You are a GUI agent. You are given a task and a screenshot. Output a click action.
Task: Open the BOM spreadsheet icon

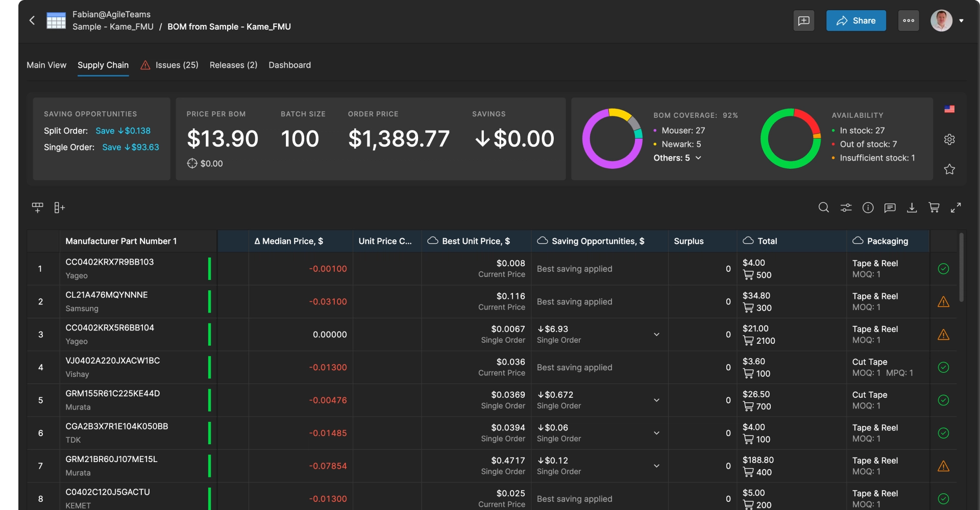coord(56,20)
